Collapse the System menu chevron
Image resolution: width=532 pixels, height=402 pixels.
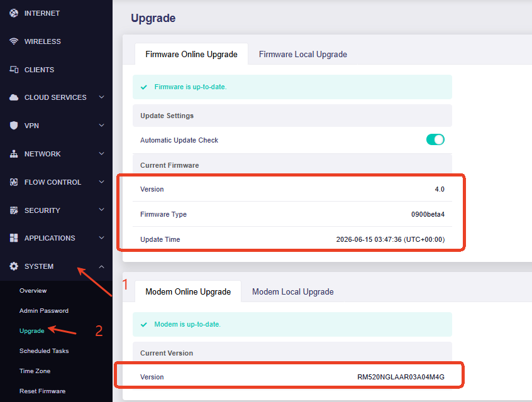[x=101, y=267]
